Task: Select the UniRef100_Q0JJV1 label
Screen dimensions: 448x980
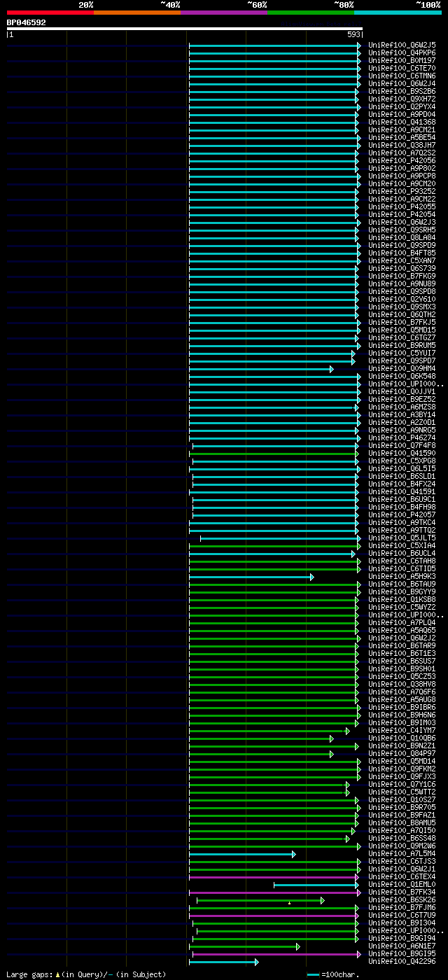Action: pyautogui.click(x=402, y=391)
